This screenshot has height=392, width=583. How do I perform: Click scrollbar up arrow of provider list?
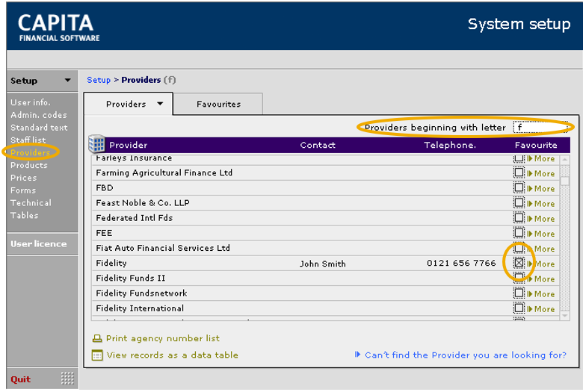coord(565,159)
